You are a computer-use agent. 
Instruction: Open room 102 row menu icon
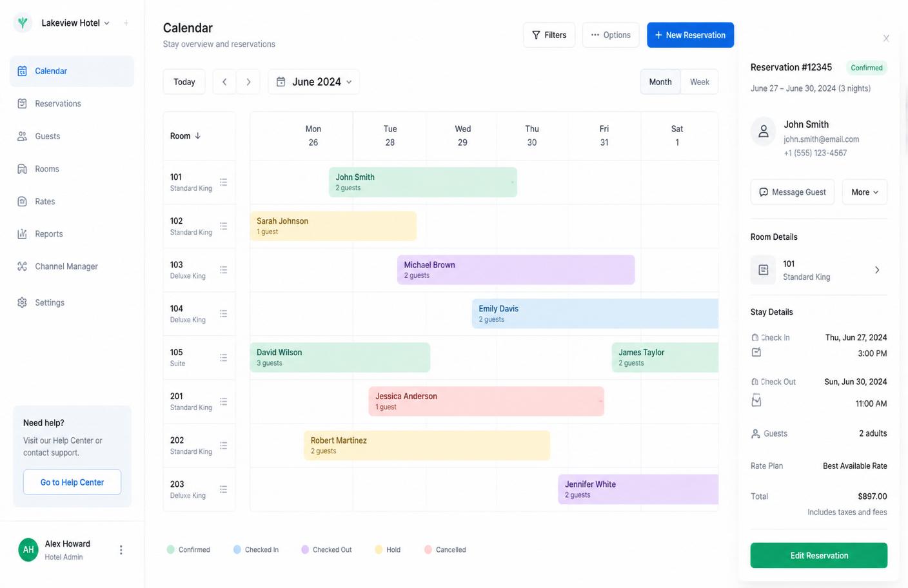[x=223, y=226]
